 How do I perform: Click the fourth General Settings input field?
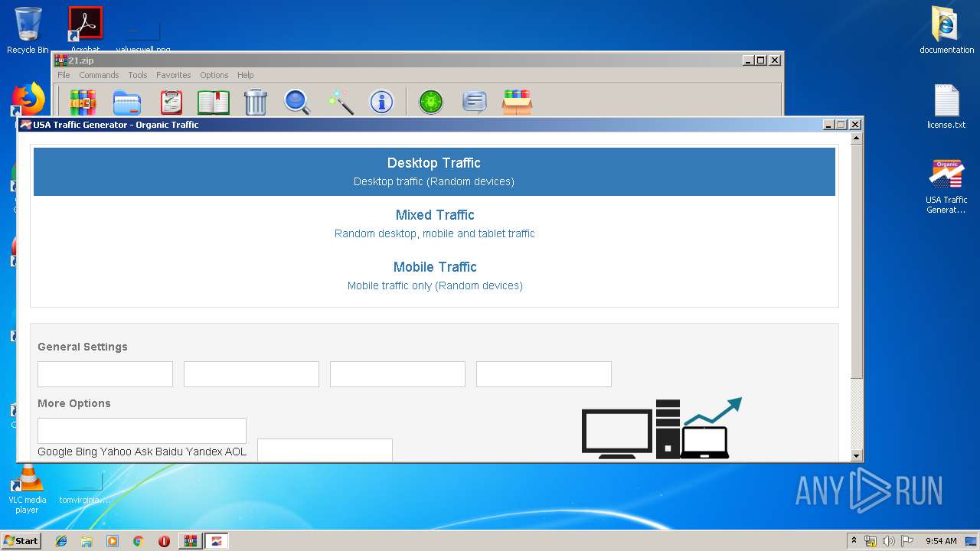coord(544,374)
